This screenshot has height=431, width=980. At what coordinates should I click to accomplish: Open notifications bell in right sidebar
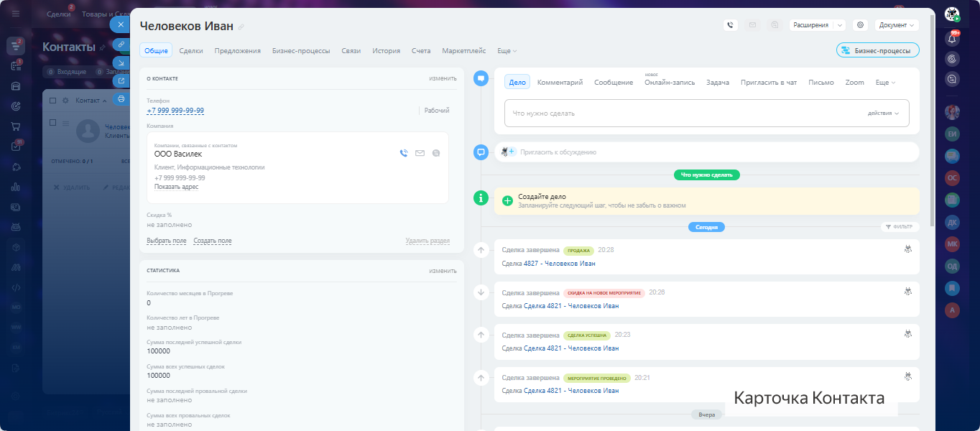(x=953, y=40)
